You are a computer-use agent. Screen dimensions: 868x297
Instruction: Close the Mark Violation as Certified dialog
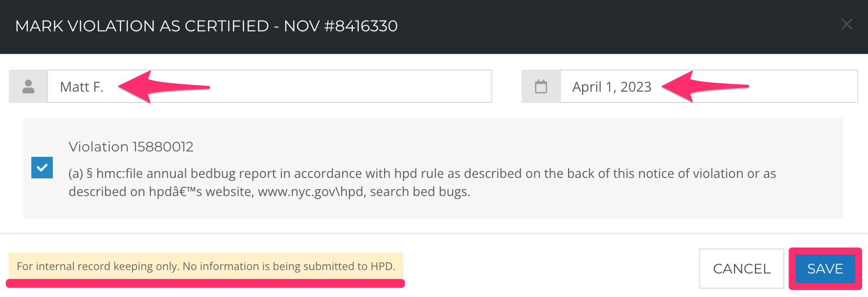pyautogui.click(x=846, y=25)
